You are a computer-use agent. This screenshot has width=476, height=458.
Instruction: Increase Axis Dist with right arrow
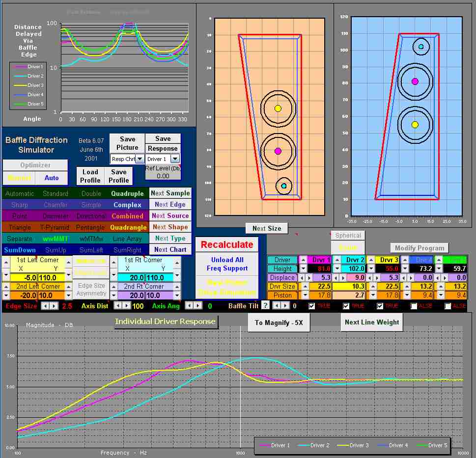126,305
